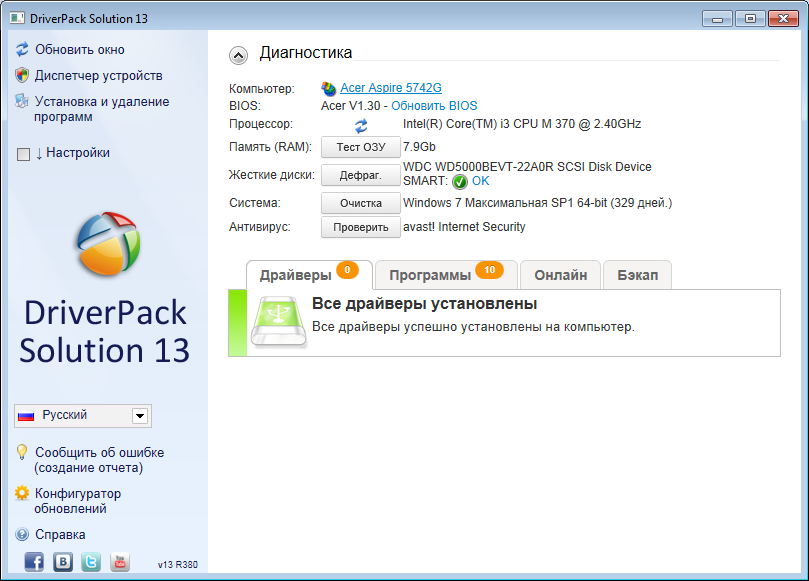Image resolution: width=809 pixels, height=581 pixels.
Task: Click the Acer computer model icon
Action: pos(329,89)
